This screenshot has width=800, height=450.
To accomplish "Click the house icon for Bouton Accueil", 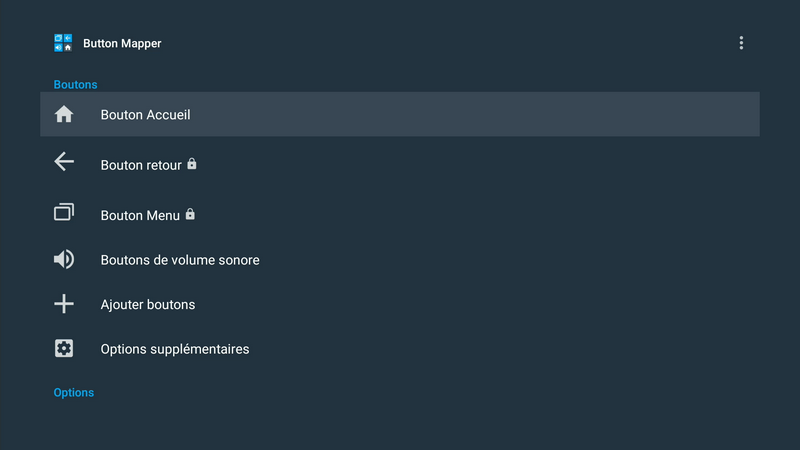I will [64, 115].
